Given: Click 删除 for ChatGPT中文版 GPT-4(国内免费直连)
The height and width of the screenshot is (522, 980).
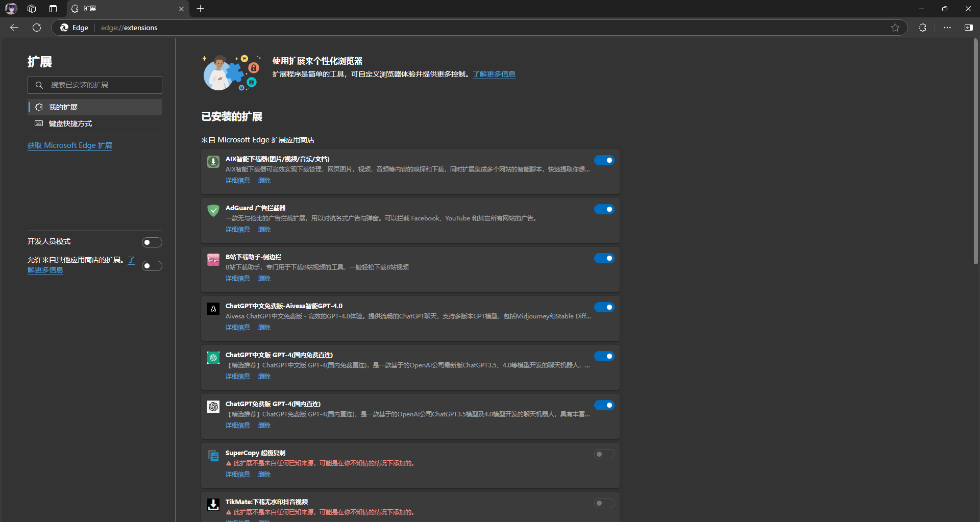Looking at the screenshot, I should tap(264, 377).
